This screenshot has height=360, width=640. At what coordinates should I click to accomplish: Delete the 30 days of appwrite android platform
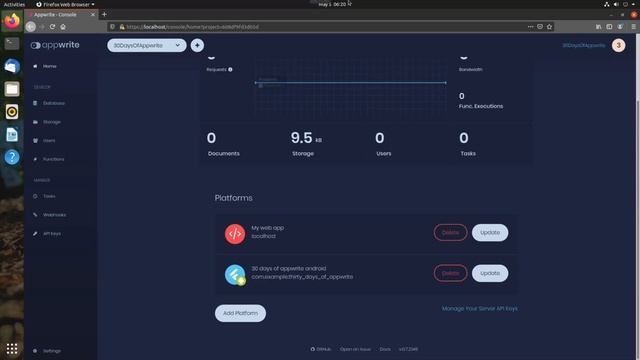coord(450,273)
